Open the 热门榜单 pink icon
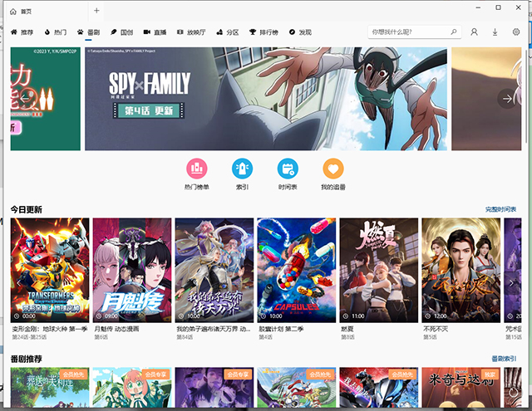Viewport: 532px width, 411px height. coord(197,169)
